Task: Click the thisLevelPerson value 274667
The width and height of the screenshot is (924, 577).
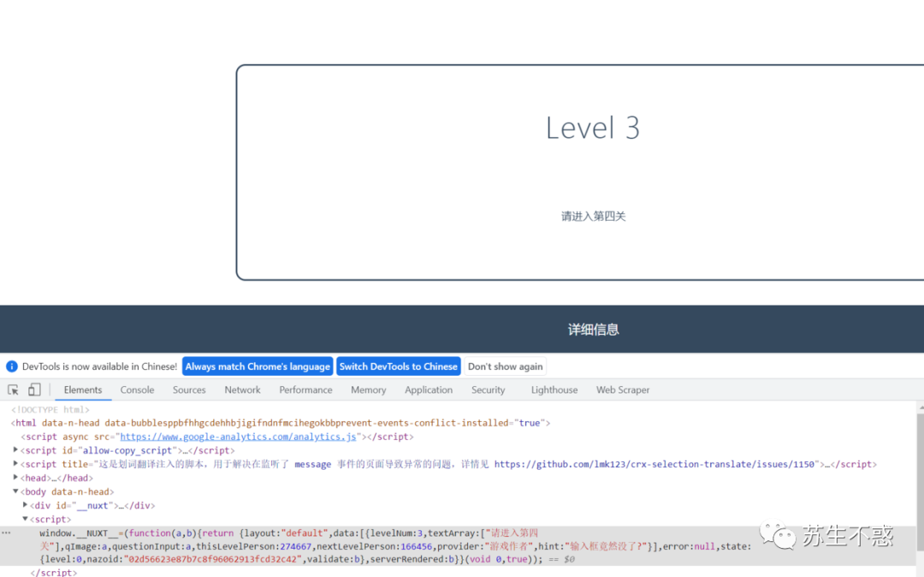Action: [x=295, y=546]
